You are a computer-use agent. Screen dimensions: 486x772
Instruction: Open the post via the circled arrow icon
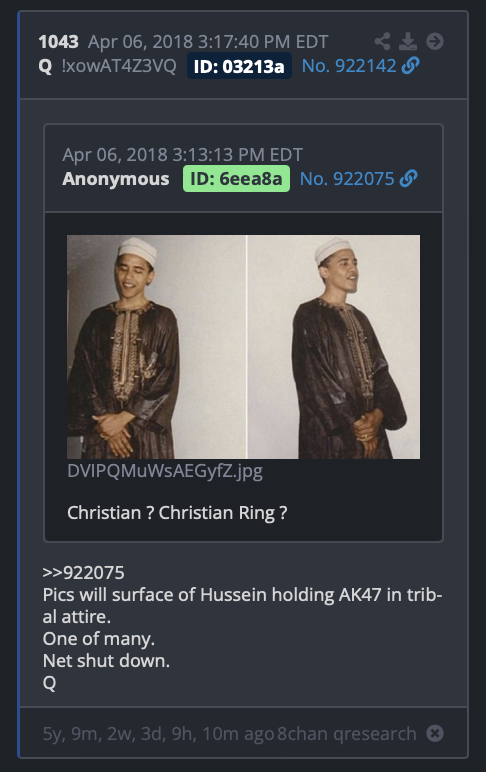(435, 41)
